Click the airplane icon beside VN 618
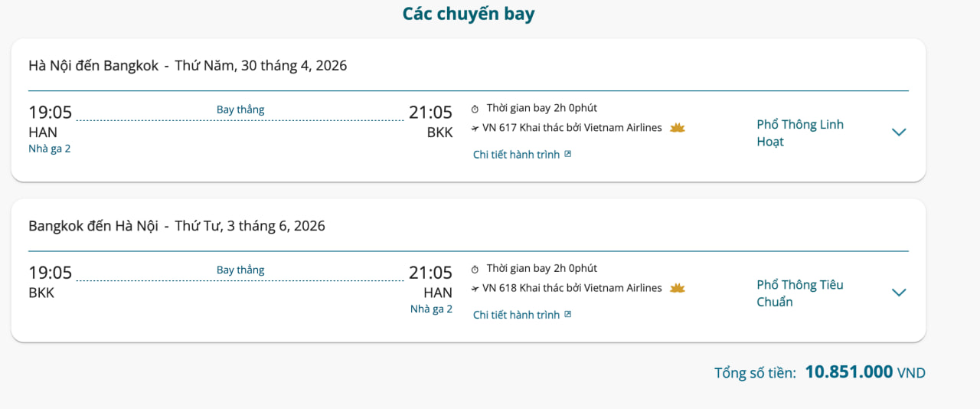Screen dimensions: 980x409 [x=475, y=289]
